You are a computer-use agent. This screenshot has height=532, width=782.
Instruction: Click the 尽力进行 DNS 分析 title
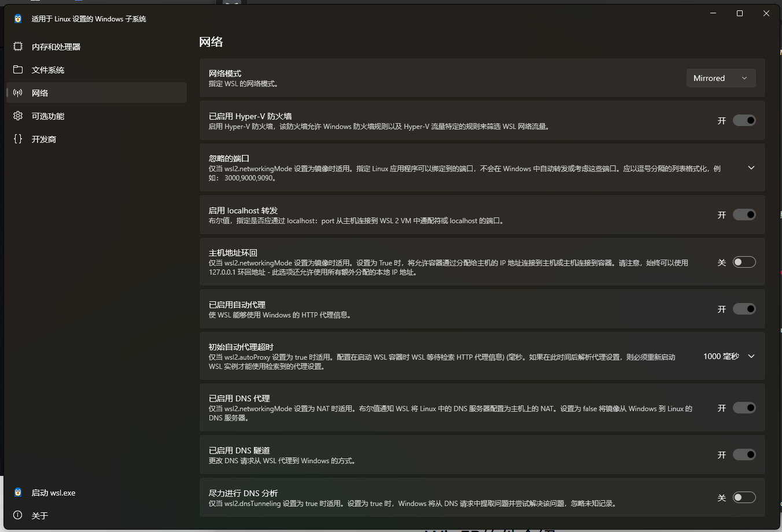pyautogui.click(x=244, y=493)
